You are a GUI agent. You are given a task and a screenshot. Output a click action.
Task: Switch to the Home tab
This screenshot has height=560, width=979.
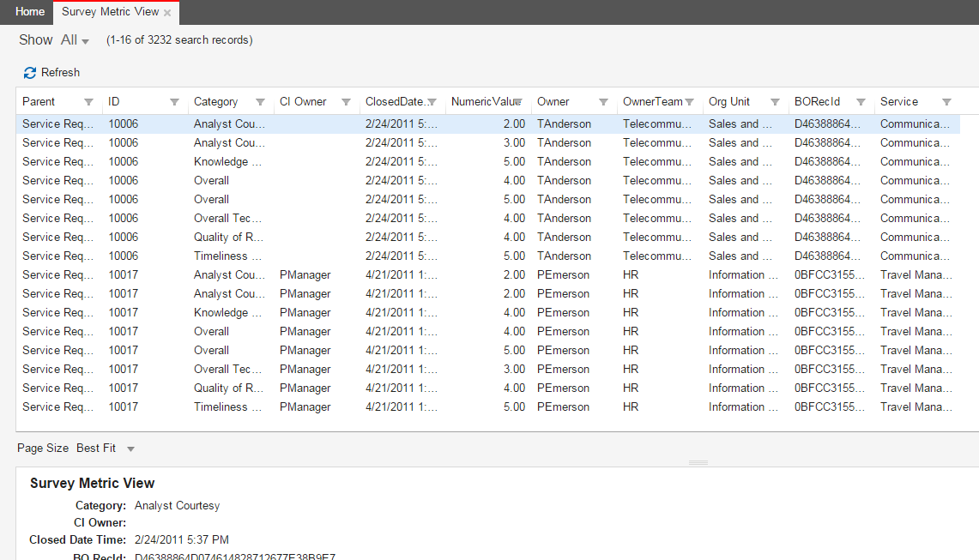pyautogui.click(x=30, y=12)
